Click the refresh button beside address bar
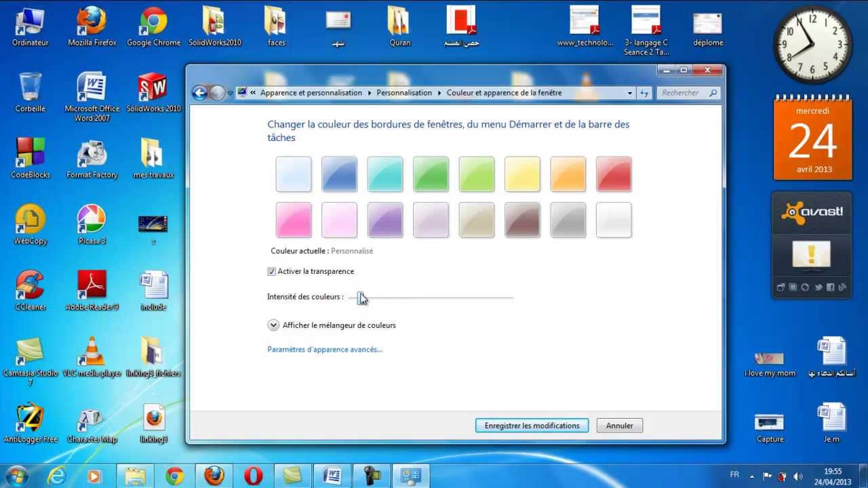 (644, 93)
